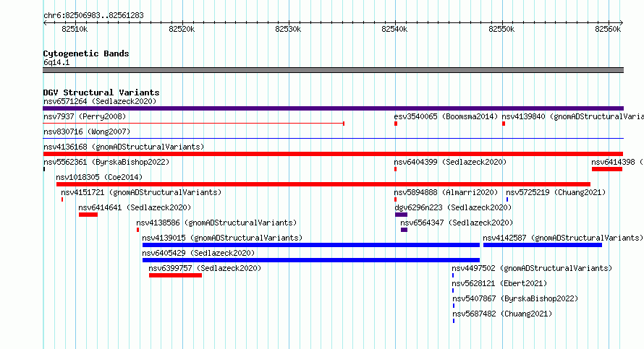Open nsv6399757 (Sedlazeck2020) label
Screen dimensions: 644x349
point(205,268)
